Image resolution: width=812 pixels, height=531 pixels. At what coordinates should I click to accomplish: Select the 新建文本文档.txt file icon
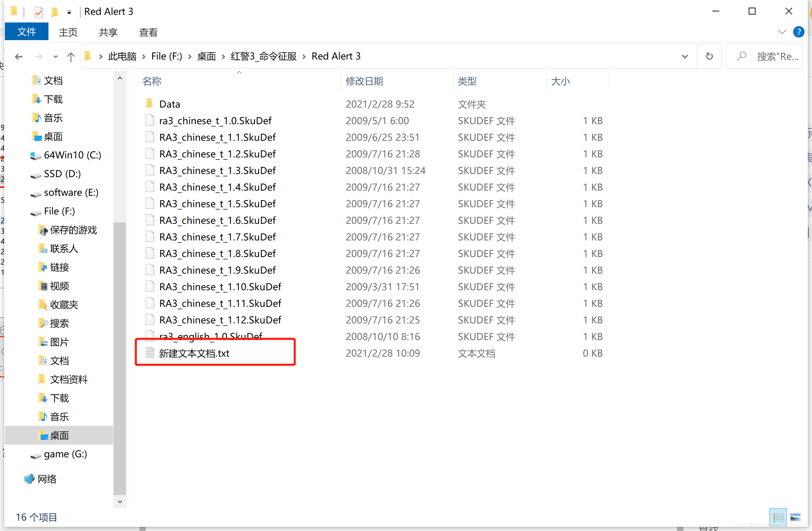coord(150,353)
